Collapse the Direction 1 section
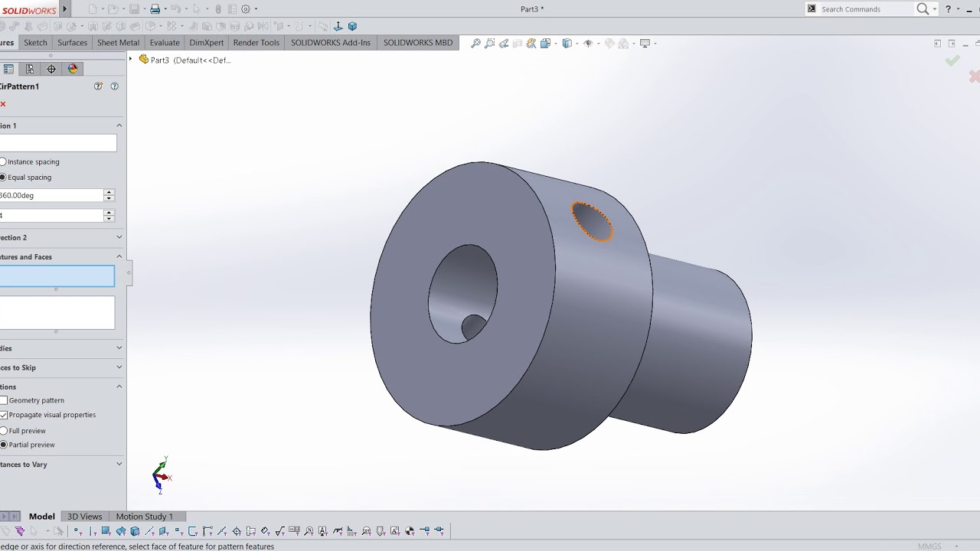This screenshot has height=551, width=980. 119,126
